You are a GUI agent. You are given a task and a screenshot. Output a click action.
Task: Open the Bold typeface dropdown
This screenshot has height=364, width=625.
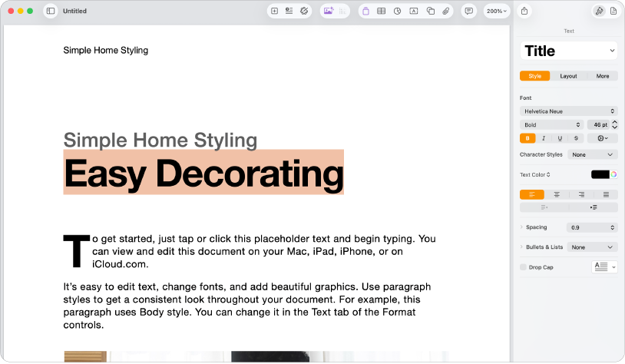[551, 124]
